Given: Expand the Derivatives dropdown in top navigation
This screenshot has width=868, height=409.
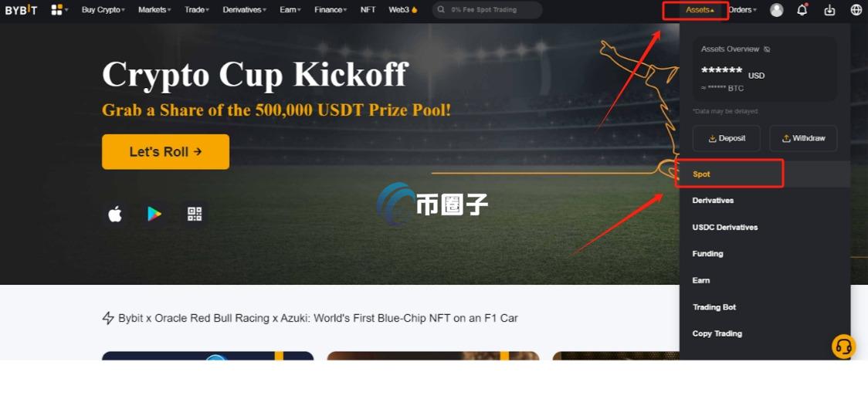Looking at the screenshot, I should 245,9.
